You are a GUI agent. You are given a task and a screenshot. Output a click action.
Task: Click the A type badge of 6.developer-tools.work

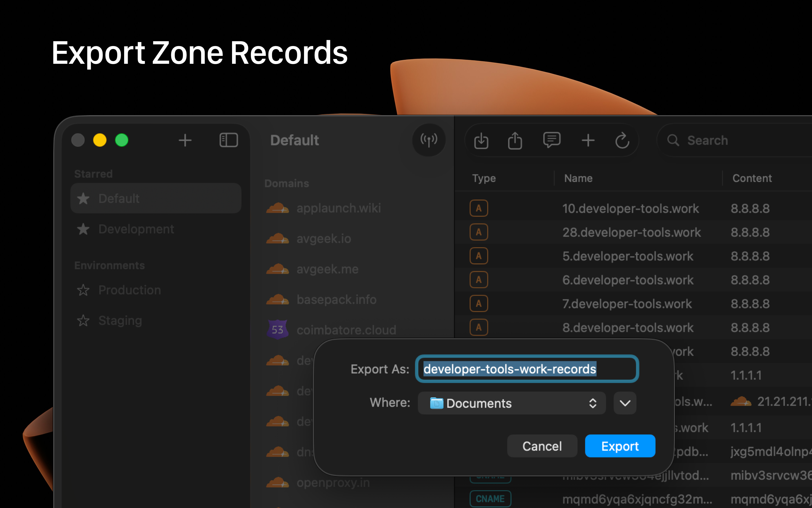[x=479, y=280]
